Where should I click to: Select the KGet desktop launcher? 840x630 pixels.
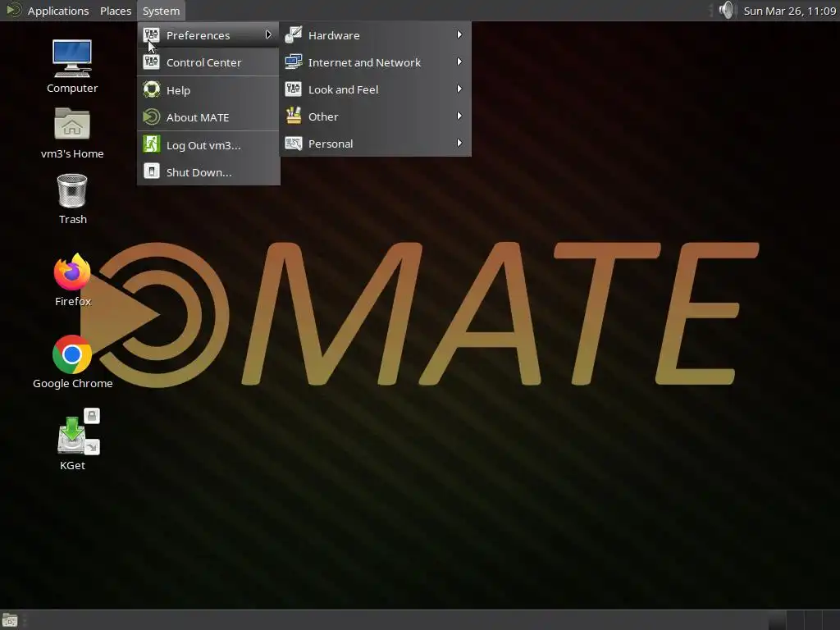(78, 431)
